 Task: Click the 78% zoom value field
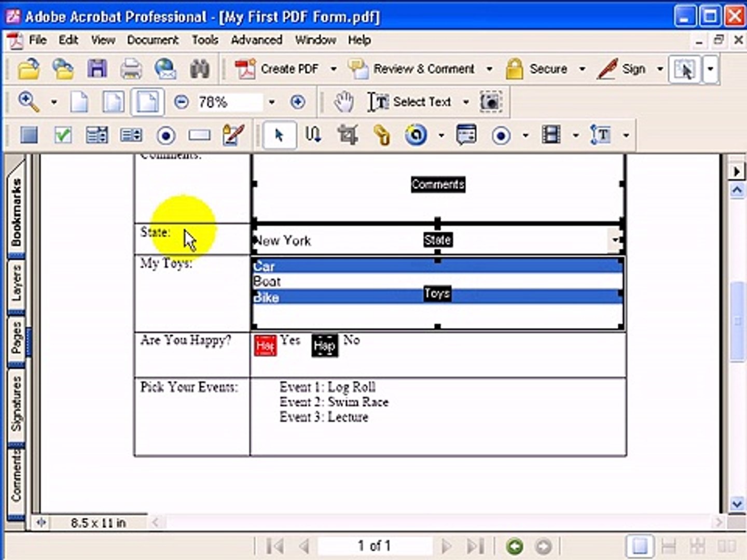tap(230, 102)
